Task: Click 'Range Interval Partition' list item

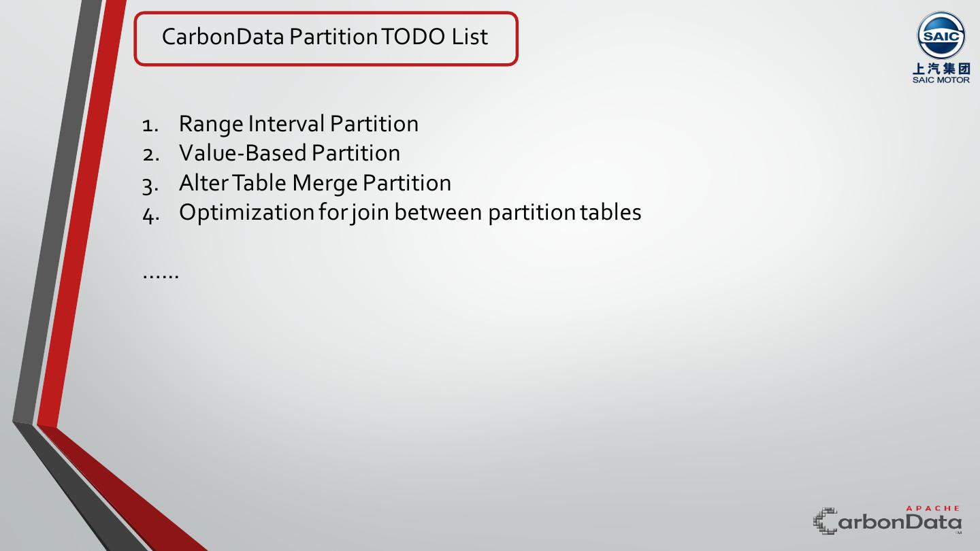Action: point(298,124)
